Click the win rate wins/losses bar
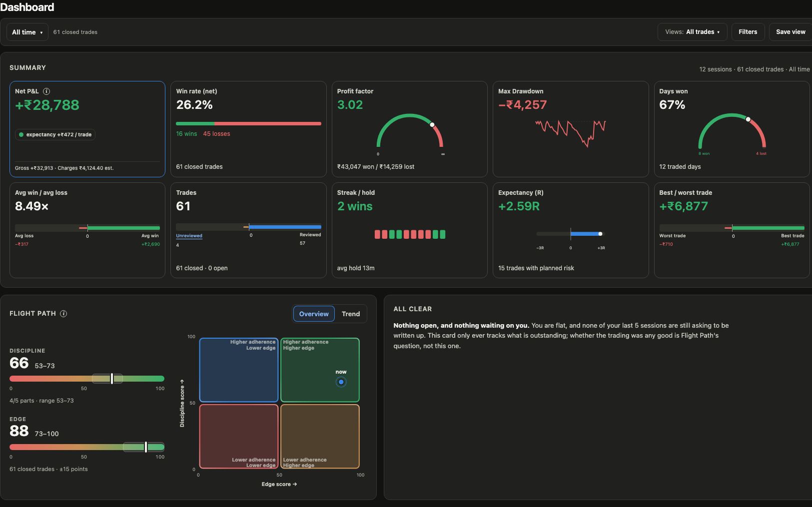Image resolution: width=812 pixels, height=507 pixels. (x=248, y=123)
